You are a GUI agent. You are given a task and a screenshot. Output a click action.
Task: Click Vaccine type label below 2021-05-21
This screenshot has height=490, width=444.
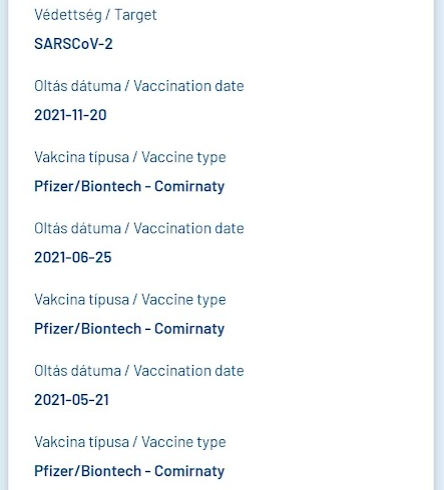click(x=130, y=442)
